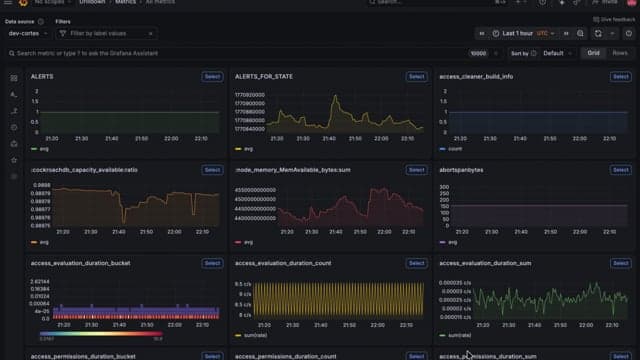Click the info icon beside Sort by
Screen dimensions: 640x360
point(533,53)
